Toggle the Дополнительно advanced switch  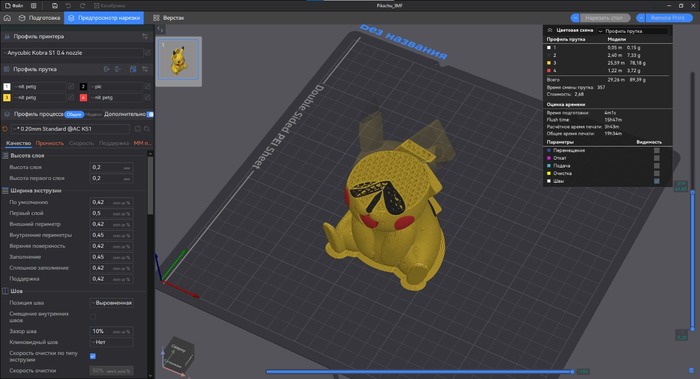150,114
